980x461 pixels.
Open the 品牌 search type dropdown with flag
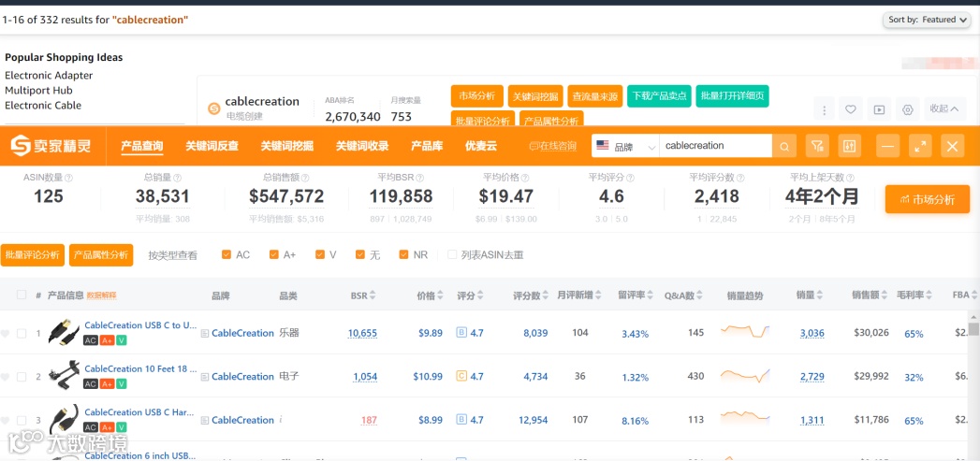pyautogui.click(x=625, y=146)
